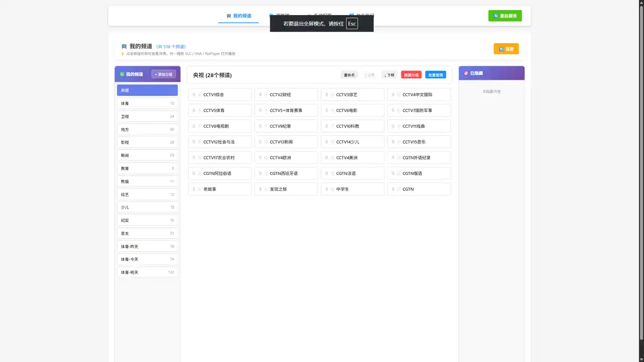Click the CCTV4美洲 channel name
This screenshot has width=644, height=362.
click(347, 158)
